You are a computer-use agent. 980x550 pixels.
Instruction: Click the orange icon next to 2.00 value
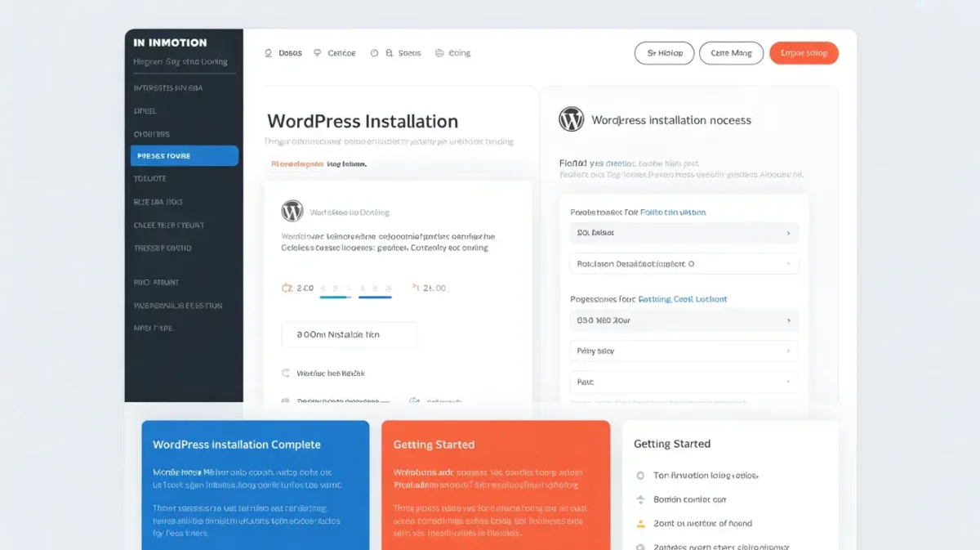[x=286, y=288]
